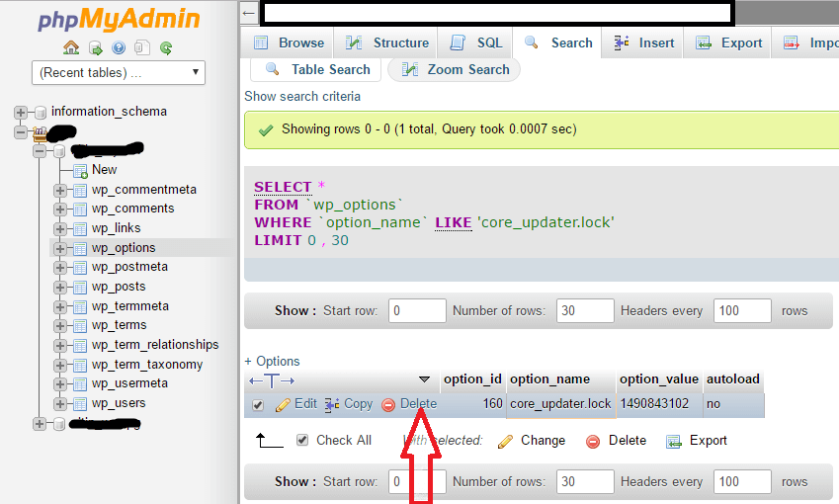Open the Insert tab
This screenshot has height=504, width=839.
(x=643, y=42)
